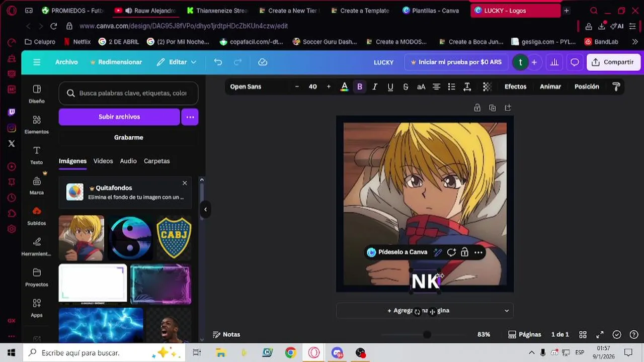The width and height of the screenshot is (644, 362).
Task: Toggle italic text formatting
Action: click(x=375, y=86)
